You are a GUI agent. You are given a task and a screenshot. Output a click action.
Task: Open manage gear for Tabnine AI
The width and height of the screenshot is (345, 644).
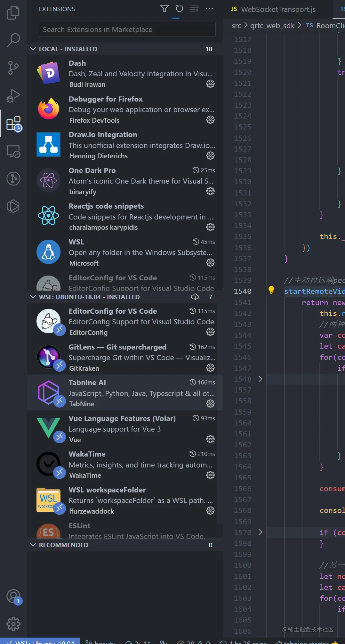click(x=210, y=404)
